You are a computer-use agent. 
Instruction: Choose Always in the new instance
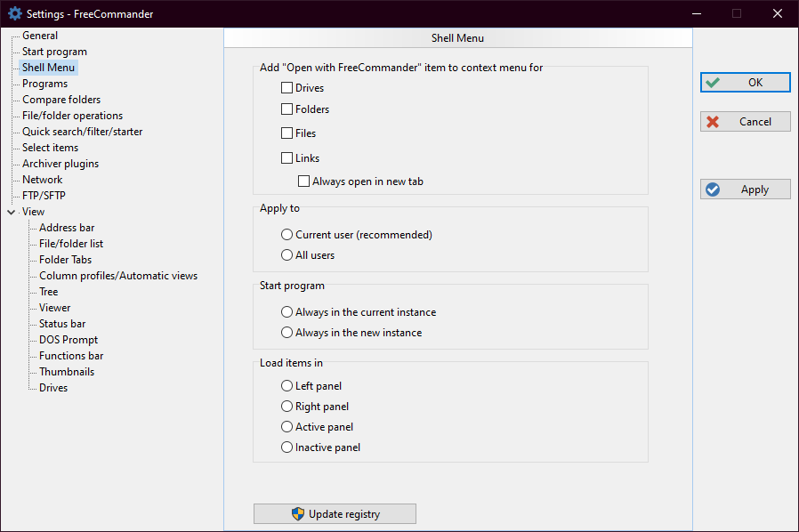pyautogui.click(x=287, y=333)
